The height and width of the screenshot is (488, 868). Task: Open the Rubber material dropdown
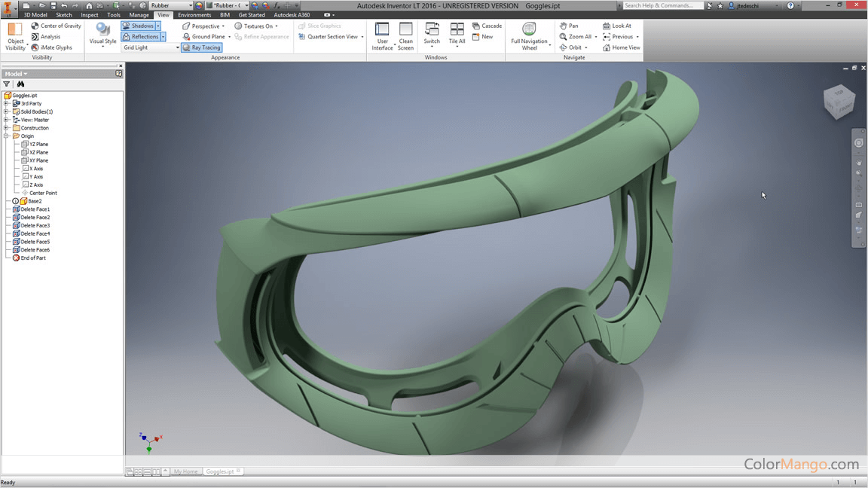coord(190,5)
